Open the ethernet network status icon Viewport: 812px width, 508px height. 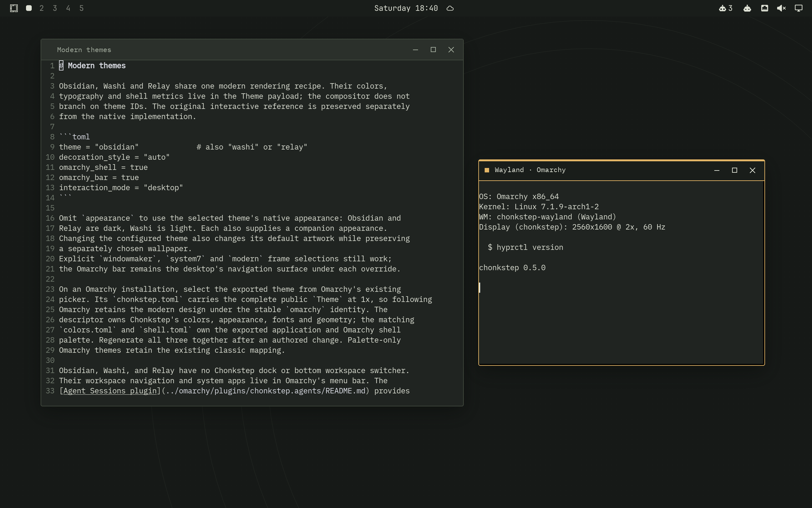click(765, 8)
